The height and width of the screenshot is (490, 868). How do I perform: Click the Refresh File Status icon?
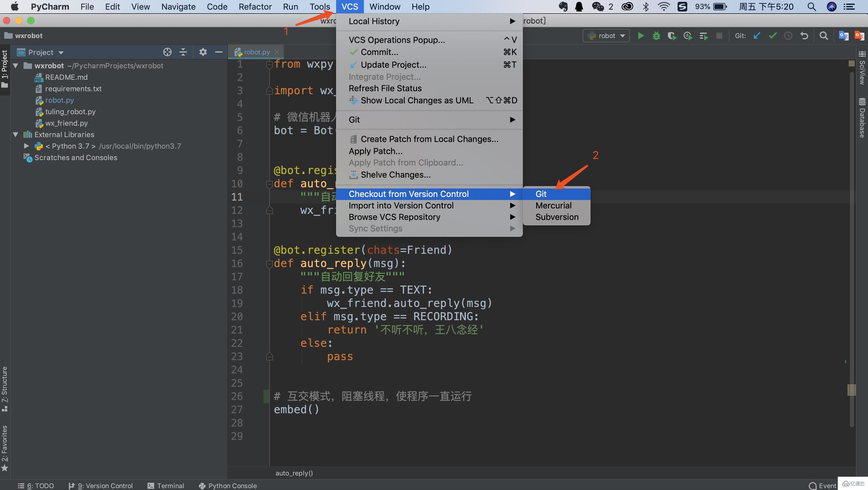[384, 88]
